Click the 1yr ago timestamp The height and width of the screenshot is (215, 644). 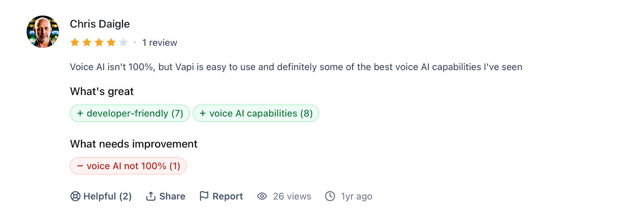(356, 196)
